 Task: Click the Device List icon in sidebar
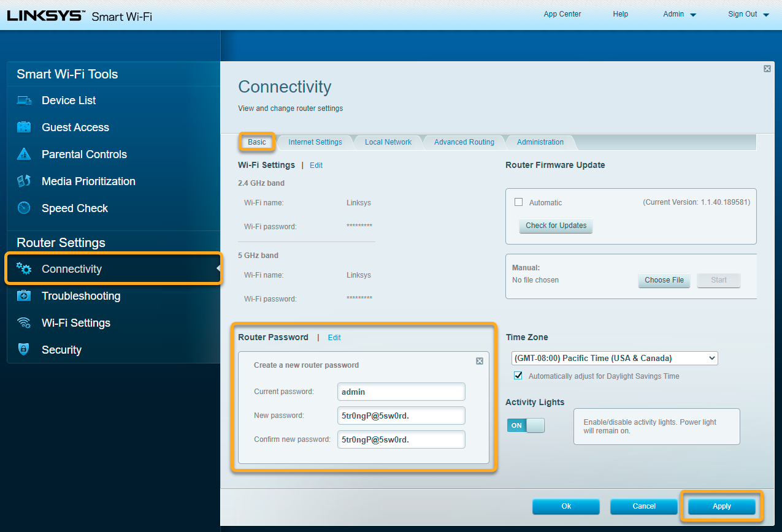24,101
